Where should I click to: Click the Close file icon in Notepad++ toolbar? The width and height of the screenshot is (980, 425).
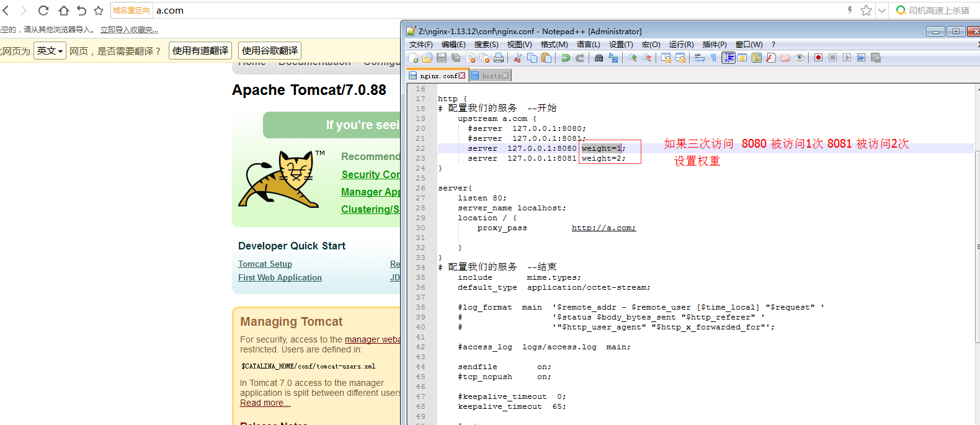click(x=471, y=58)
